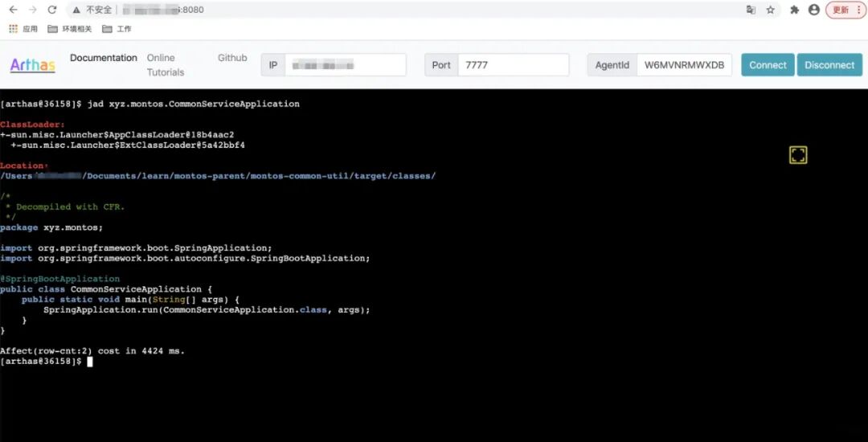Click the red 'ClassLoader:' heading

(32, 125)
